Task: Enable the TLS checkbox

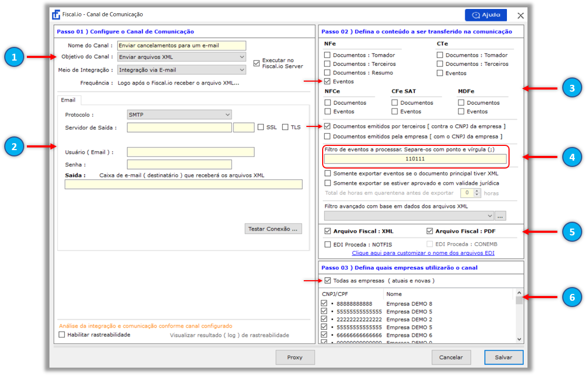Action: click(x=285, y=127)
